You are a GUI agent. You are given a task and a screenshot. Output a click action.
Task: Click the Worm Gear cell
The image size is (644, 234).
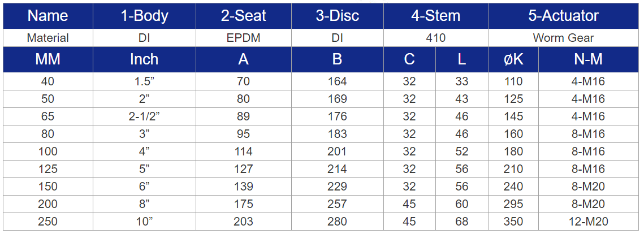564,38
